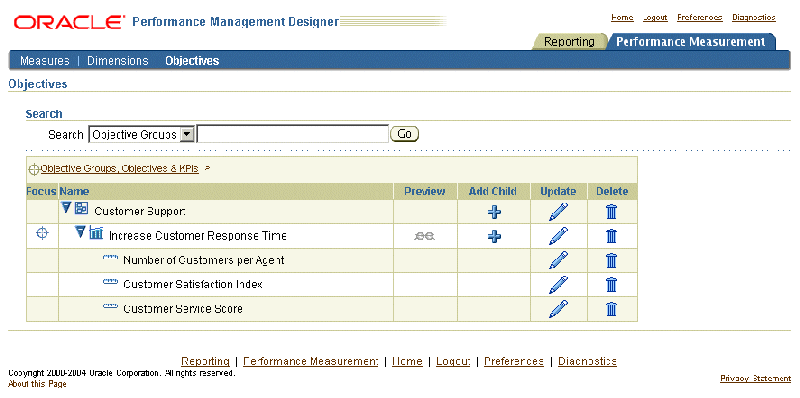
Task: Click trash icon for Customer Satisfaction Index
Action: tap(611, 284)
